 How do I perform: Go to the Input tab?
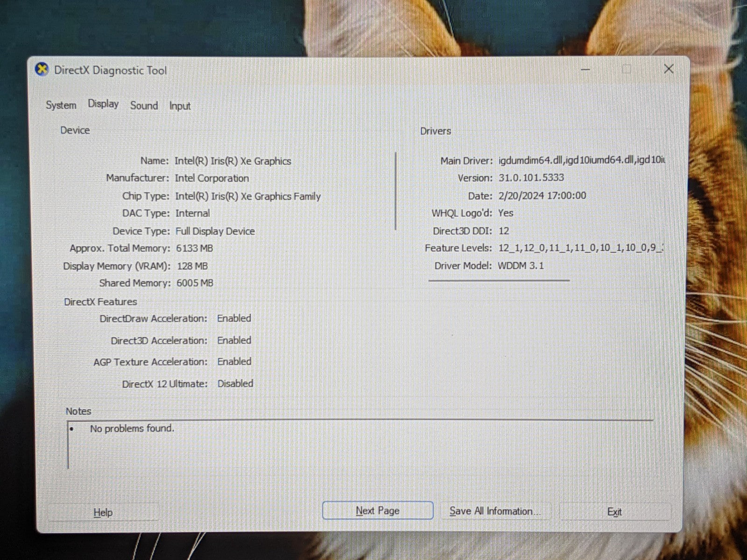tap(180, 106)
